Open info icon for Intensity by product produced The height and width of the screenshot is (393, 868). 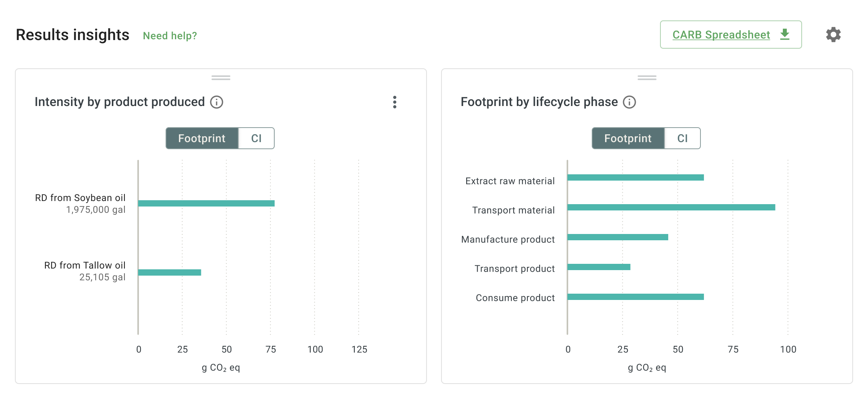point(217,102)
